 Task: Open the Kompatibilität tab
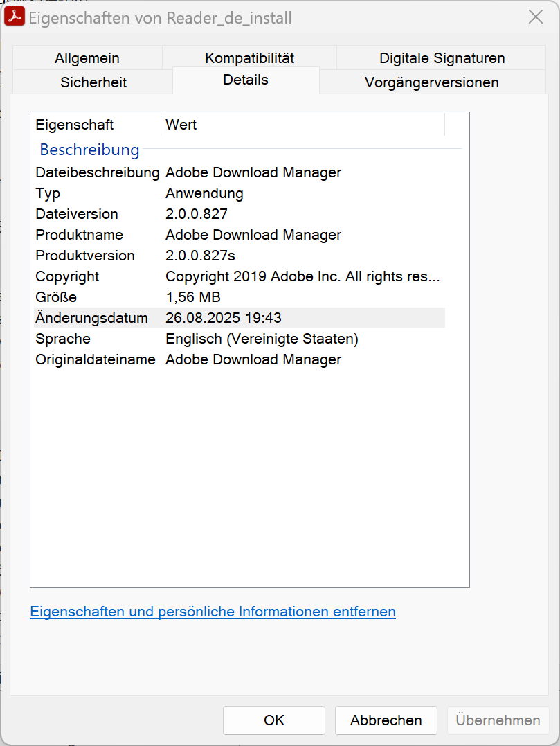[x=249, y=58]
